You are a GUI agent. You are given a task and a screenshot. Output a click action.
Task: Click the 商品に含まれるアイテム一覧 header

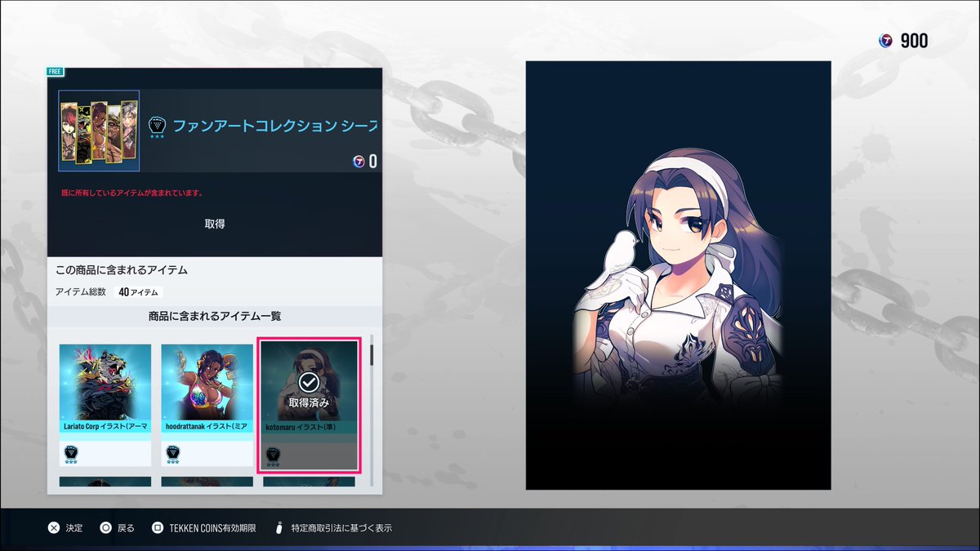tap(215, 316)
